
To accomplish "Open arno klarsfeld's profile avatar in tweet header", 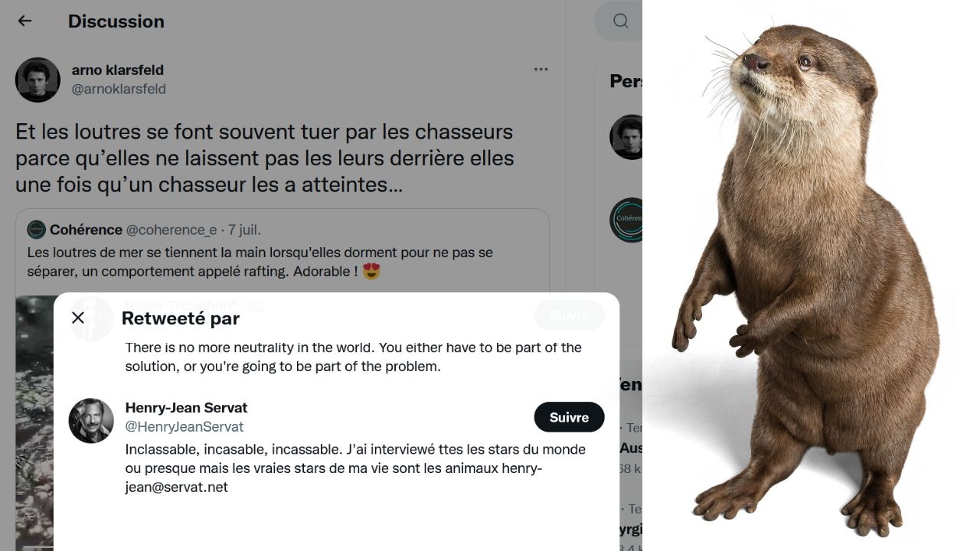I will tap(38, 80).
